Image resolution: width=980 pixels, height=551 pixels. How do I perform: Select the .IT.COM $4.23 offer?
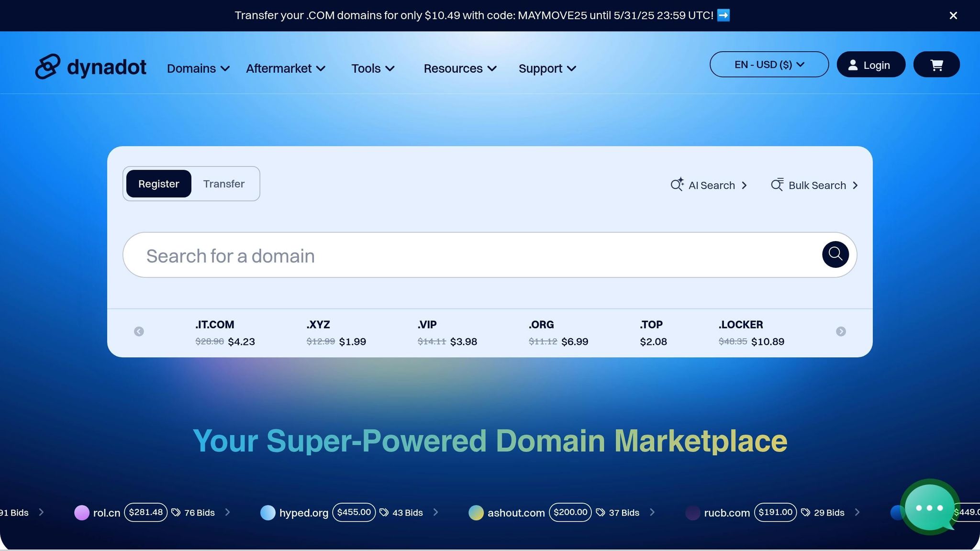click(225, 333)
